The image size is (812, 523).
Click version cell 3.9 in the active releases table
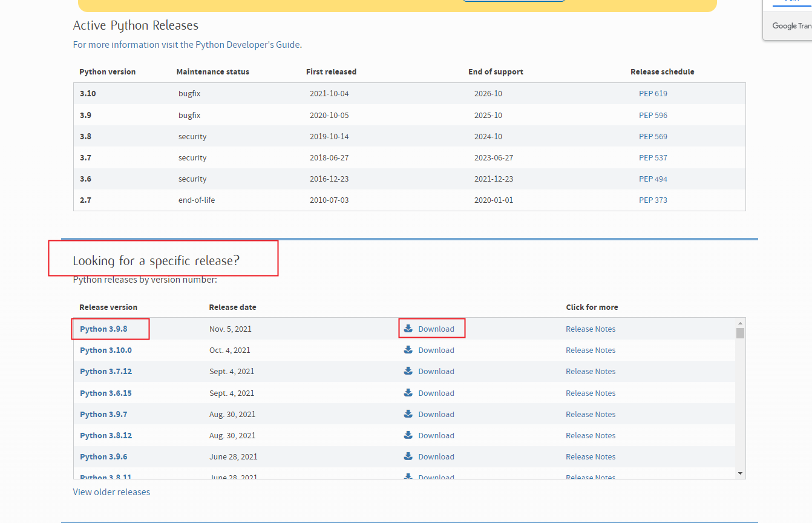(x=85, y=116)
